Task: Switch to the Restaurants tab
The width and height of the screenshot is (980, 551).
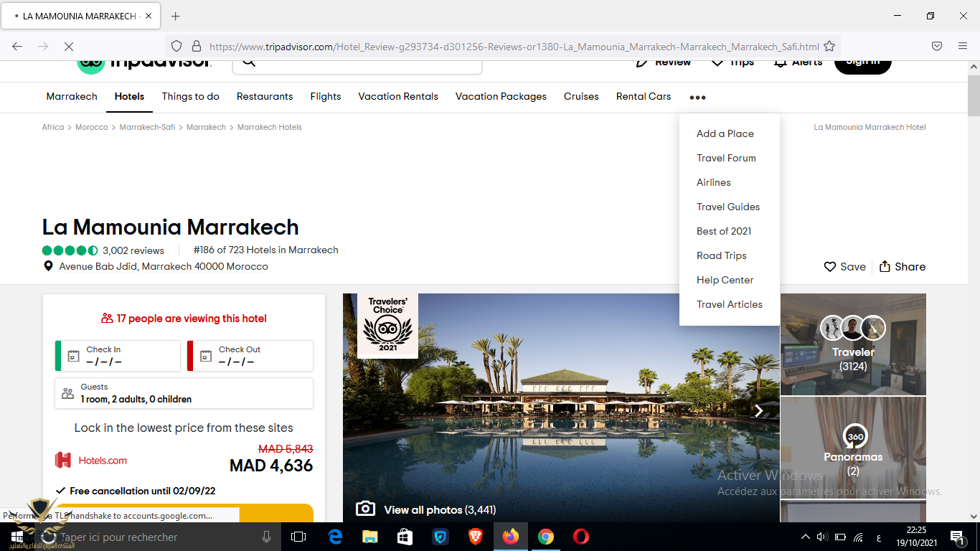Action: click(x=265, y=97)
